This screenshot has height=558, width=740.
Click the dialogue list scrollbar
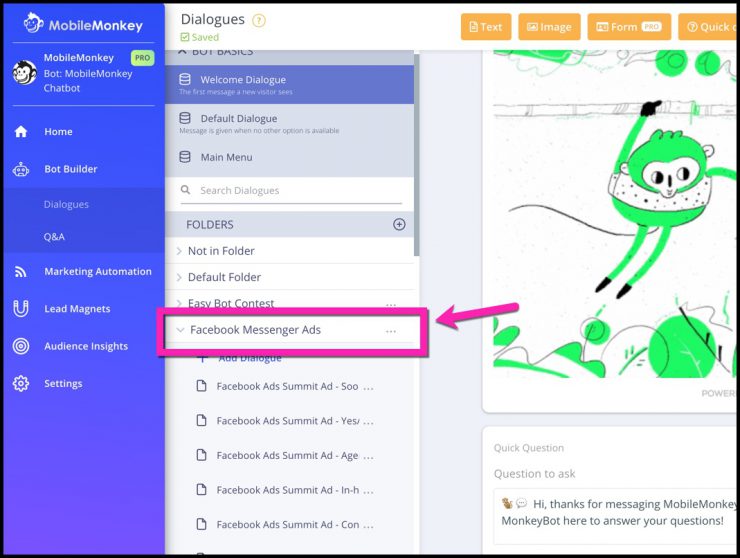(x=417, y=154)
